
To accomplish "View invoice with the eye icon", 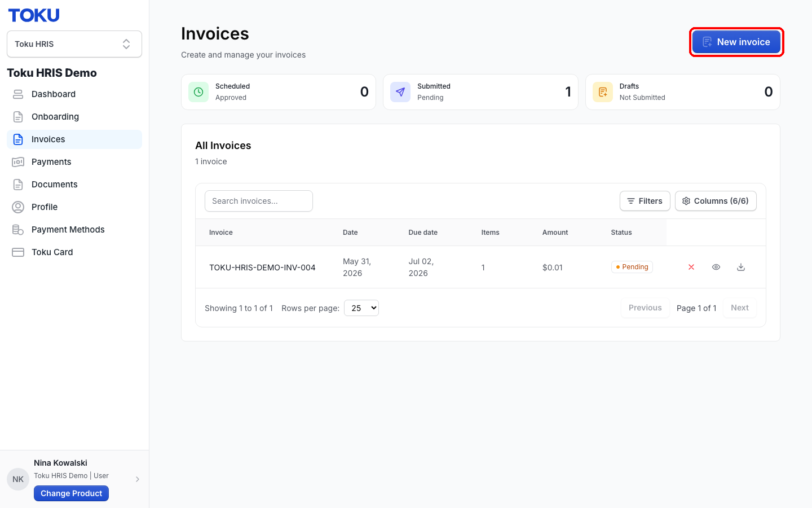I will click(x=716, y=267).
